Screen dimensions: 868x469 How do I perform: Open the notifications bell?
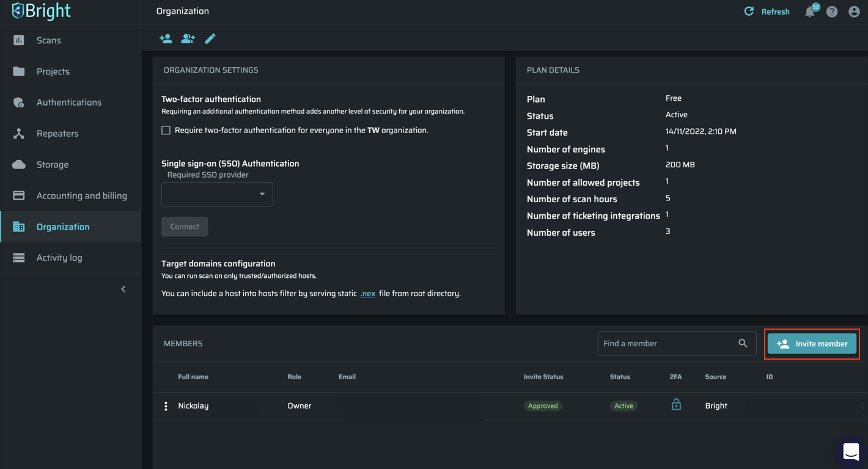tap(810, 12)
